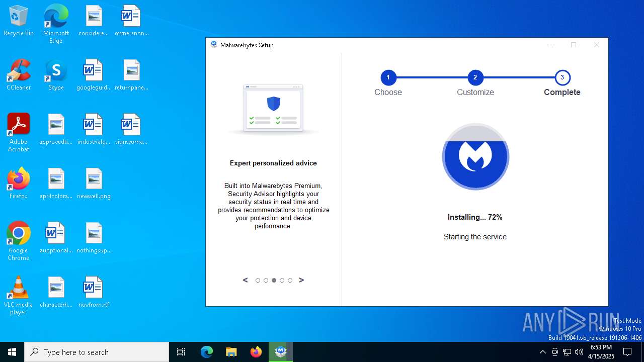Open volume control tray icon

pyautogui.click(x=579, y=352)
